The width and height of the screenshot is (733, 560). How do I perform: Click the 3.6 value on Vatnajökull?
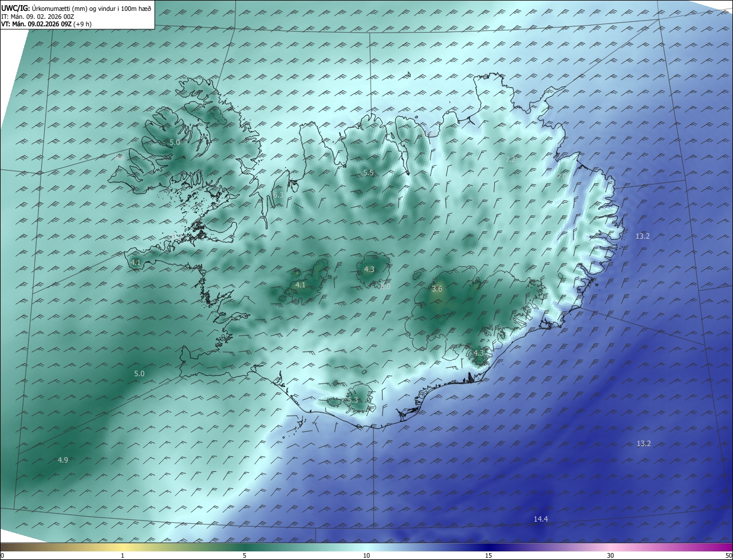pos(437,289)
